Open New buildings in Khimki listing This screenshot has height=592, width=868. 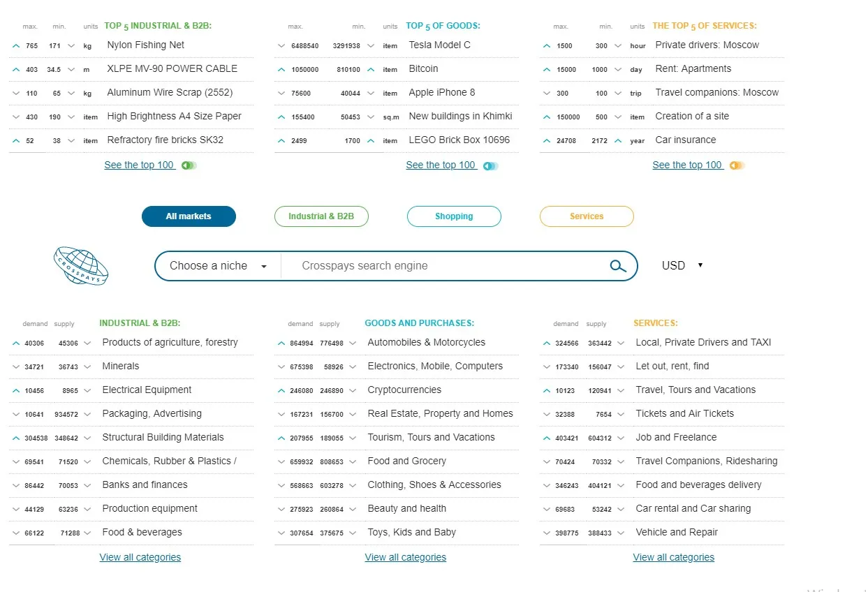460,116
